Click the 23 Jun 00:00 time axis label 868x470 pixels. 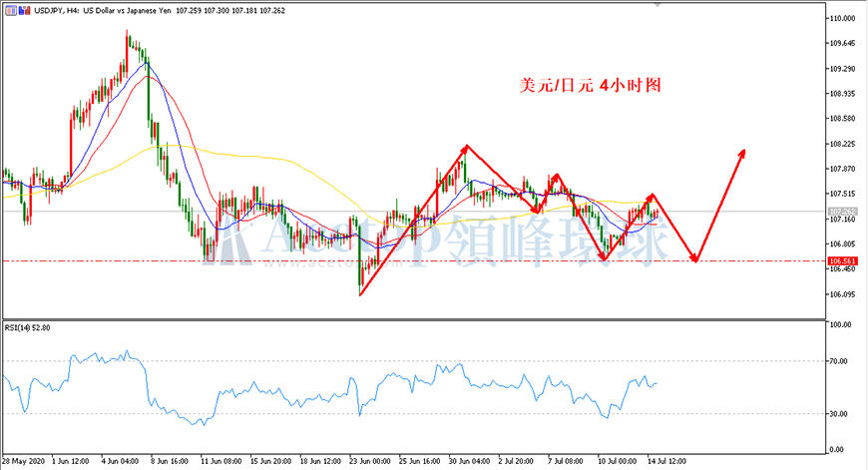pyautogui.click(x=370, y=461)
